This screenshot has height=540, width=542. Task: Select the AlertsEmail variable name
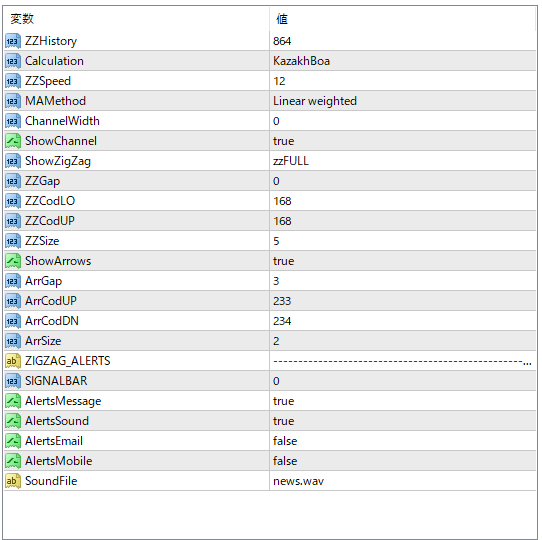(x=54, y=441)
